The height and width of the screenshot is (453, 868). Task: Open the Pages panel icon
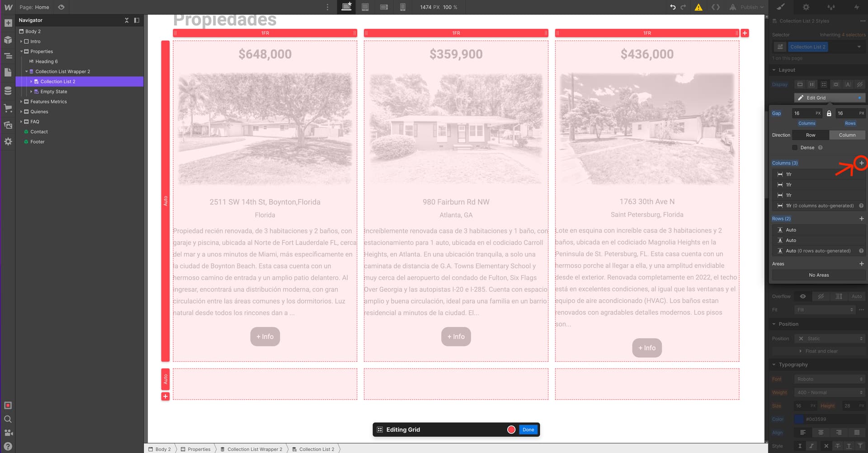coord(8,72)
